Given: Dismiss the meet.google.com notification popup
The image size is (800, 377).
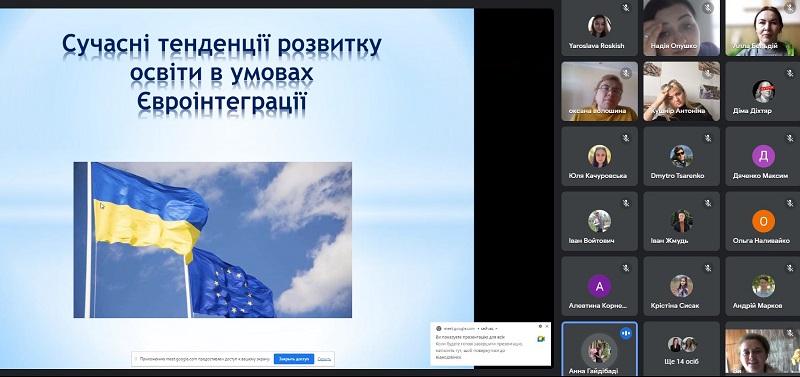Looking at the screenshot, I should pyautogui.click(x=547, y=326).
